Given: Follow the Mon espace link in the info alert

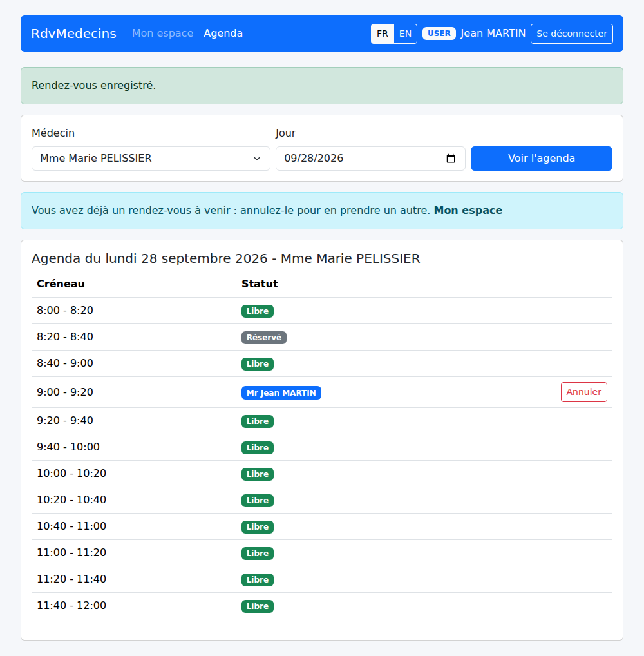Looking at the screenshot, I should pos(468,211).
